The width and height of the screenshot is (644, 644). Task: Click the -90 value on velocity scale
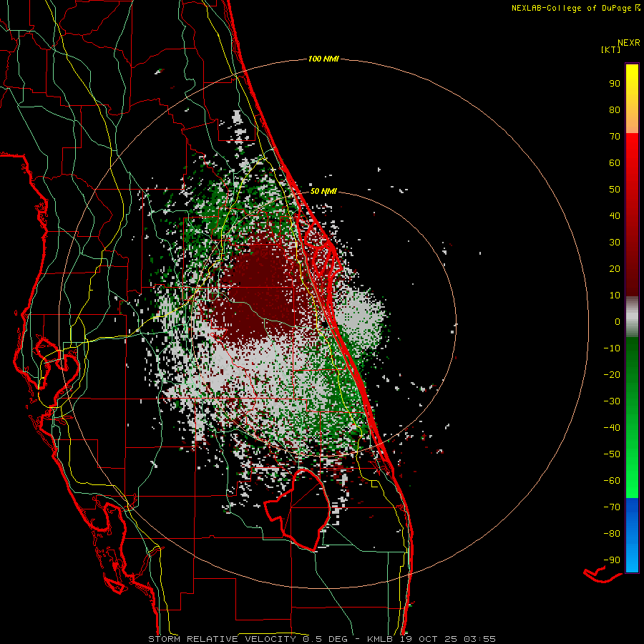point(612,560)
